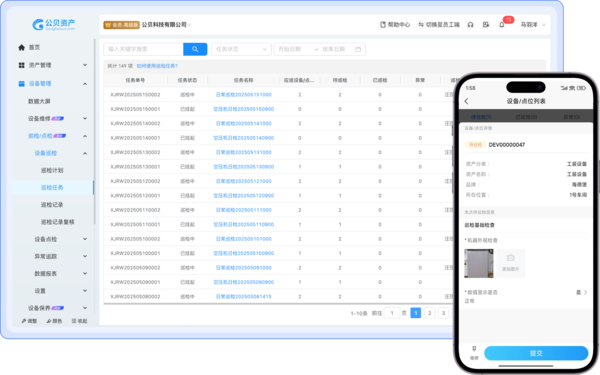Expand the 异常追踪 submenu
The width and height of the screenshot is (600, 375).
(x=85, y=256)
